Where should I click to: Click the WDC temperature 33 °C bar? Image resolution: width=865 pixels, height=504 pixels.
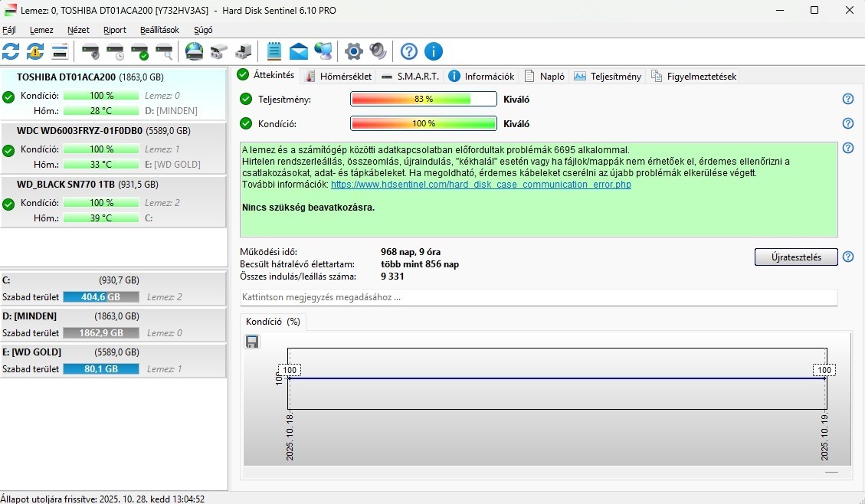pyautogui.click(x=101, y=165)
